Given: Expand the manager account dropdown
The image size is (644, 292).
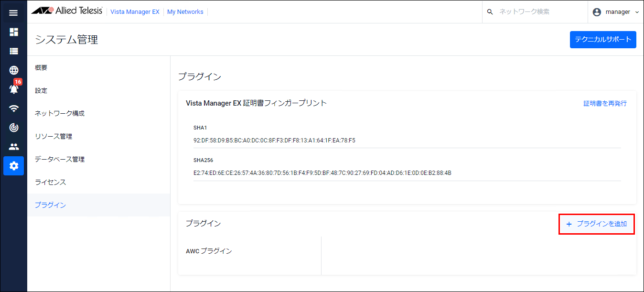Looking at the screenshot, I should click(636, 12).
